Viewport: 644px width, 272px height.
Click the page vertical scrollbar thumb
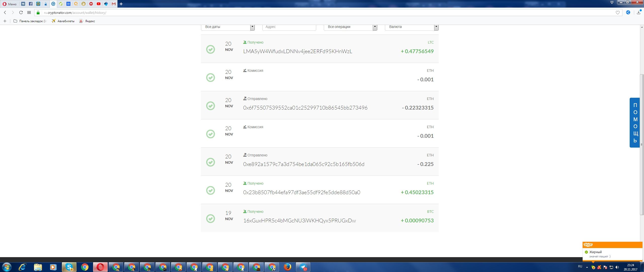[x=642, y=145]
